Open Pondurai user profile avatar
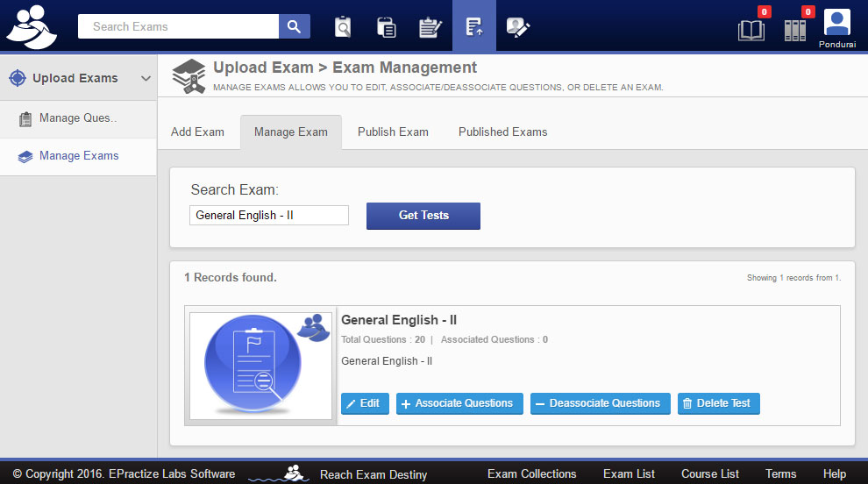 [x=837, y=24]
